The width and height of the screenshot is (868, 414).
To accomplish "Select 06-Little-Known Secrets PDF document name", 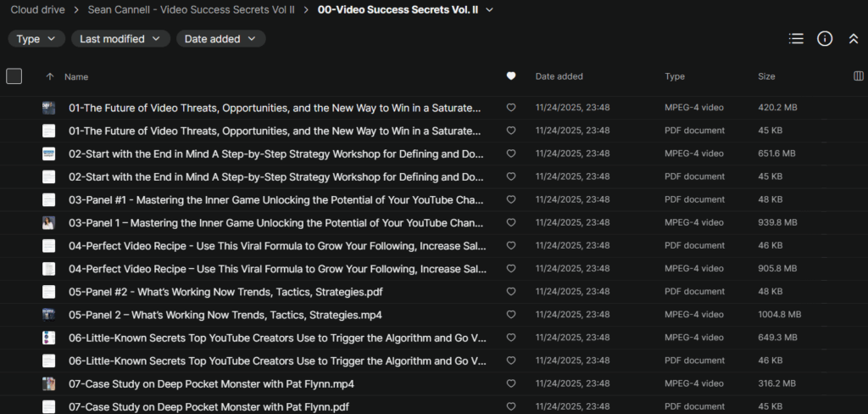I will pyautogui.click(x=277, y=361).
